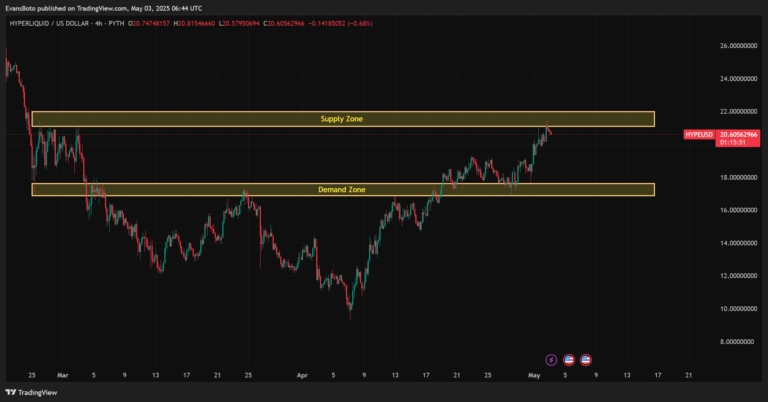This screenshot has width=768, height=402.
Task: Click the HYPEUSD price label tag
Action: (x=698, y=134)
